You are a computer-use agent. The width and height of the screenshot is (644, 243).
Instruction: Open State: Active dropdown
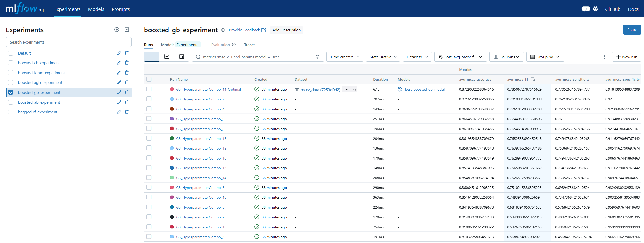pyautogui.click(x=383, y=57)
